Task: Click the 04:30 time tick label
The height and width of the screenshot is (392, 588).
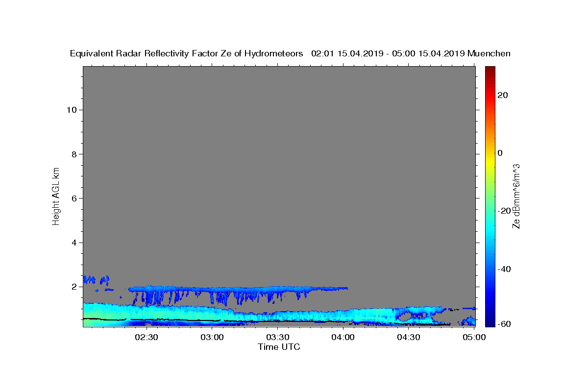Action: 408,337
